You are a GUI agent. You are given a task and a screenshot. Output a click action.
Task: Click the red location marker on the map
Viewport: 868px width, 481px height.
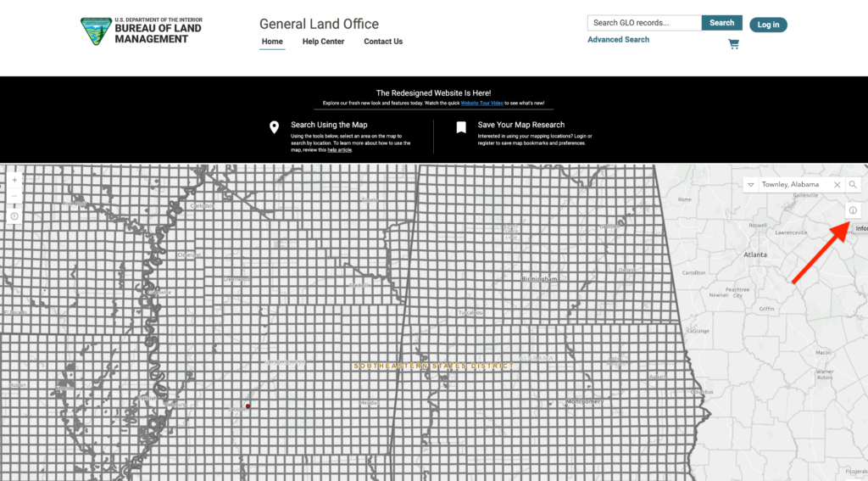click(x=248, y=406)
